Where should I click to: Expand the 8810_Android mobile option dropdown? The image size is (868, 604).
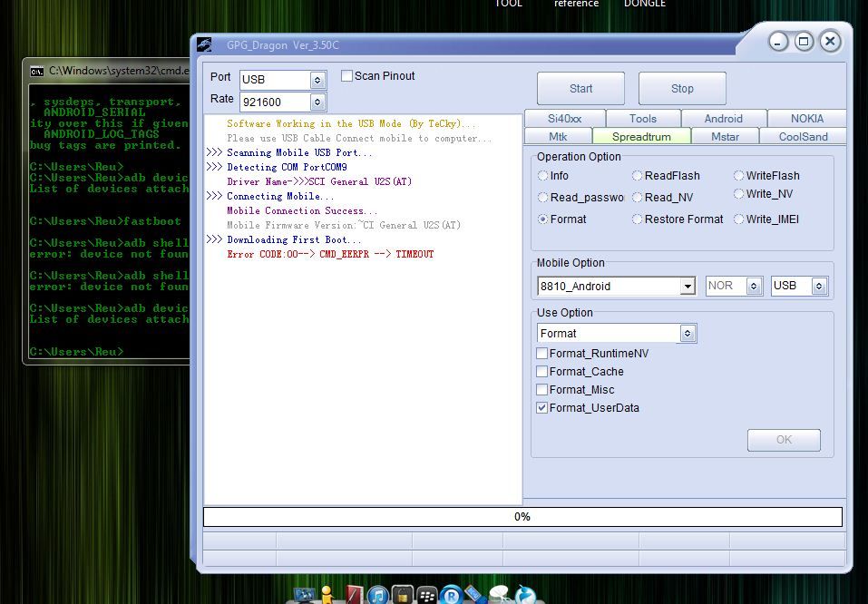(x=688, y=287)
